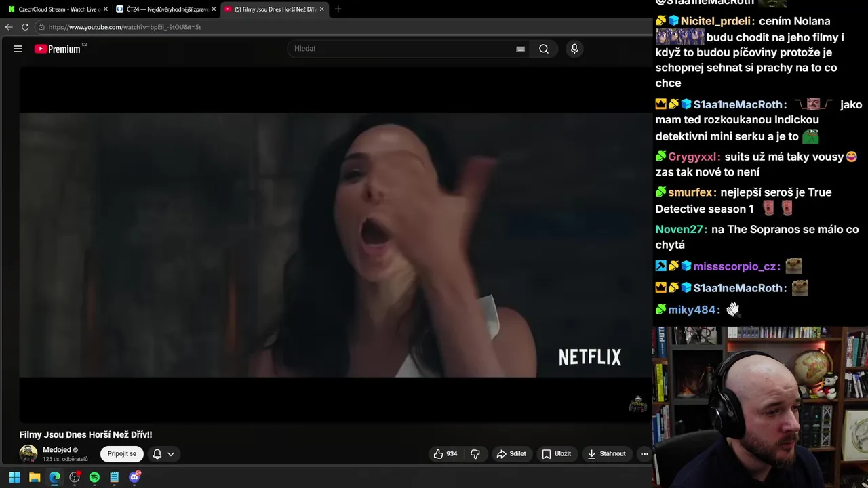Click the frog emote from missscorpio_cz
The image size is (868, 488).
(x=793, y=266)
